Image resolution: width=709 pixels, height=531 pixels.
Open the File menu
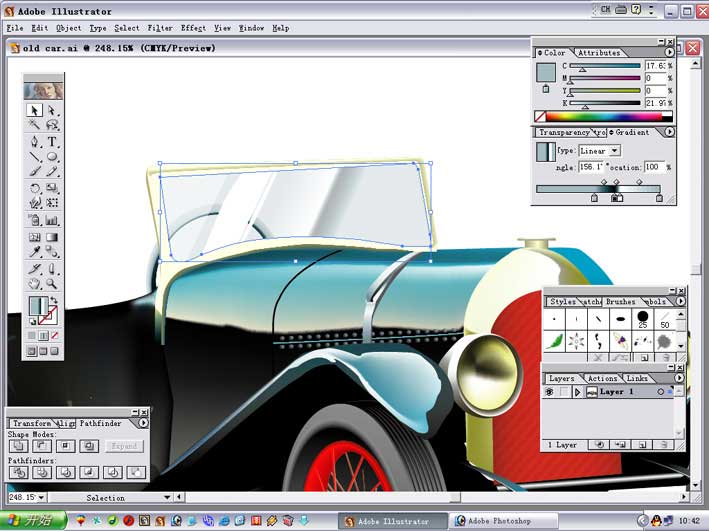15,28
